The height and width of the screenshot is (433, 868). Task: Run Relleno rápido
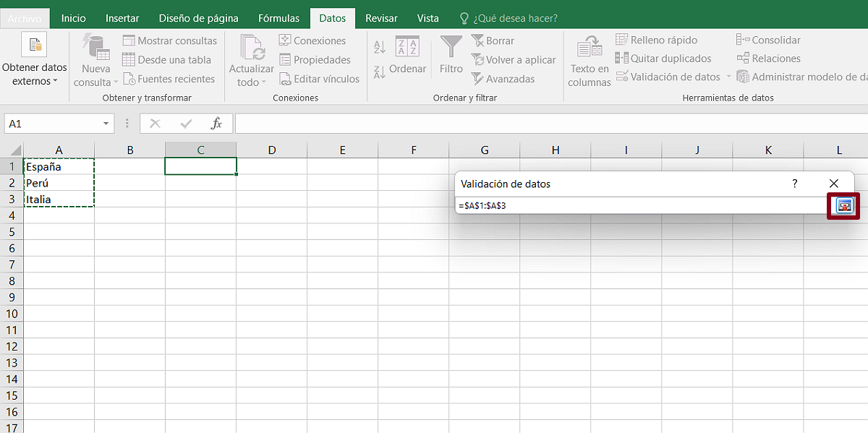click(x=656, y=40)
